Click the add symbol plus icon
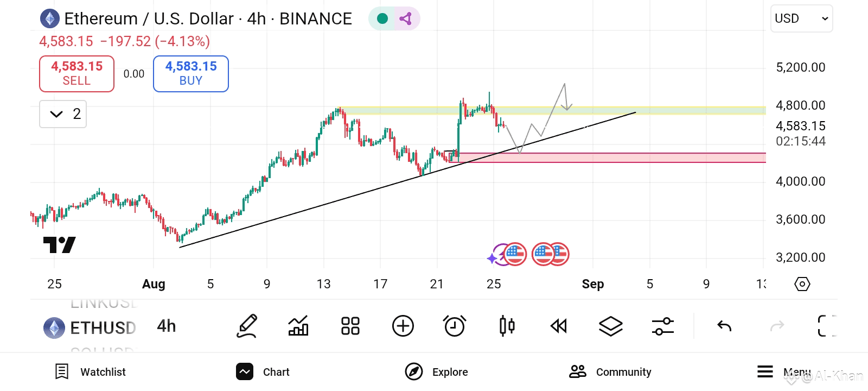 tap(403, 326)
